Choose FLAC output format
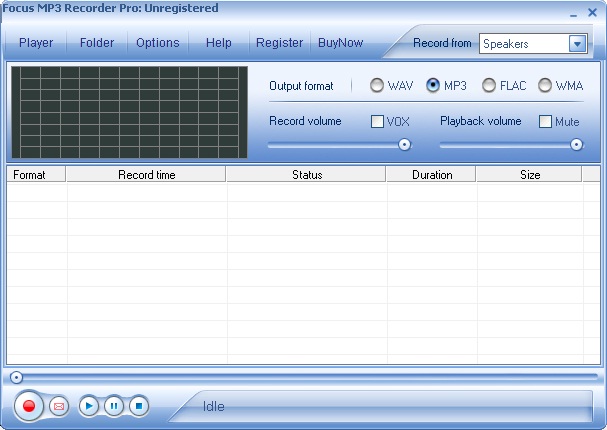The height and width of the screenshot is (430, 607). pos(489,86)
